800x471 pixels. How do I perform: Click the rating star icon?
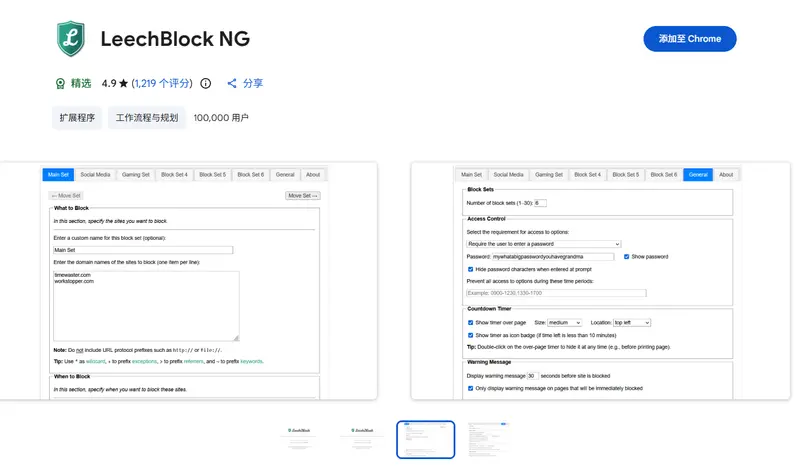click(x=123, y=83)
